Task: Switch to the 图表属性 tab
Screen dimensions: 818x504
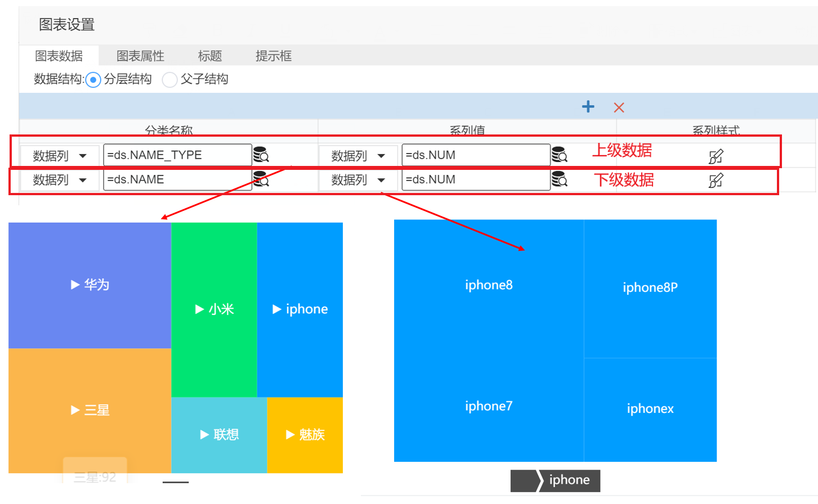Action: tap(140, 56)
